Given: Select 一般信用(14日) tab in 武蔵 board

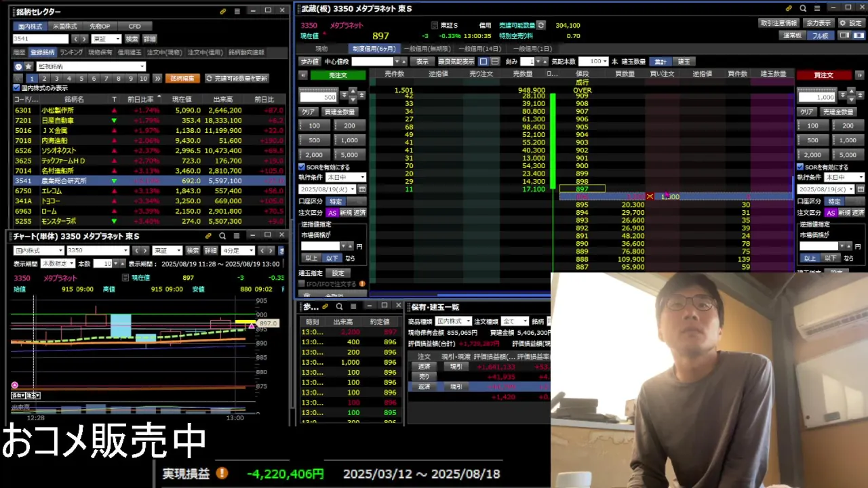Looking at the screenshot, I should (x=479, y=49).
